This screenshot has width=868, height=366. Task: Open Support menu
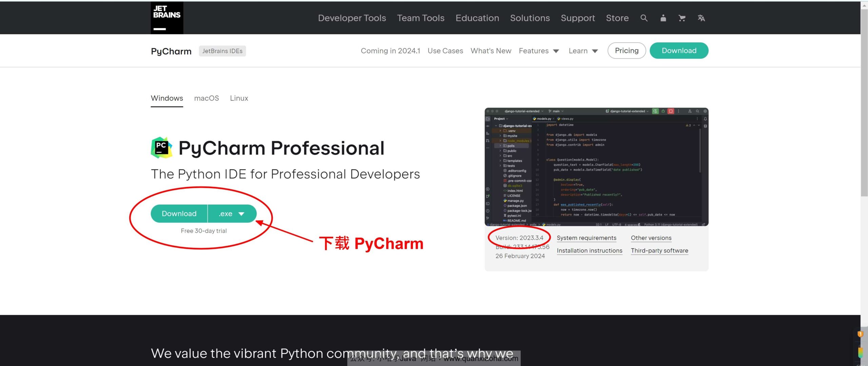pyautogui.click(x=578, y=18)
